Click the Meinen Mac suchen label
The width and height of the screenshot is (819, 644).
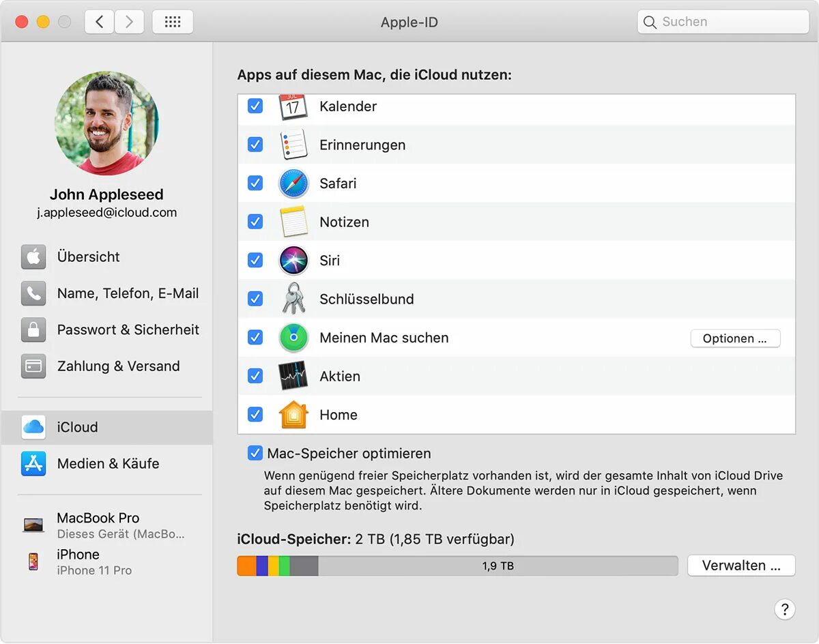384,338
